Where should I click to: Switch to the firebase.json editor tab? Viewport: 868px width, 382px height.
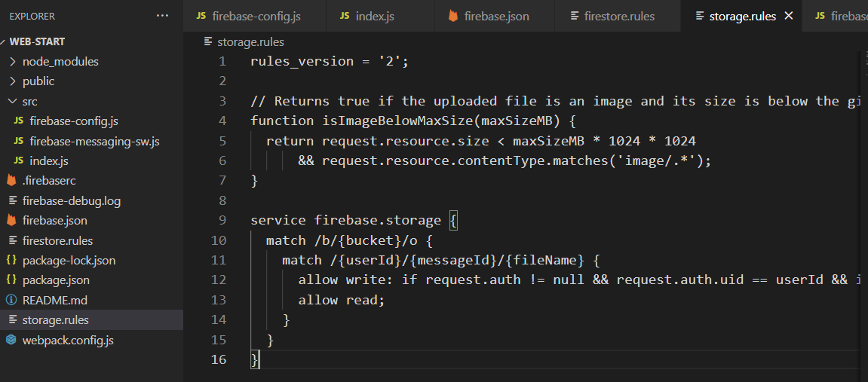point(495,16)
